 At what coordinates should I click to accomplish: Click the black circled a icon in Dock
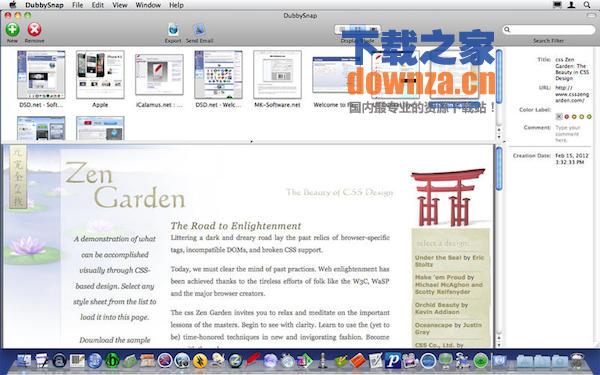59,361
